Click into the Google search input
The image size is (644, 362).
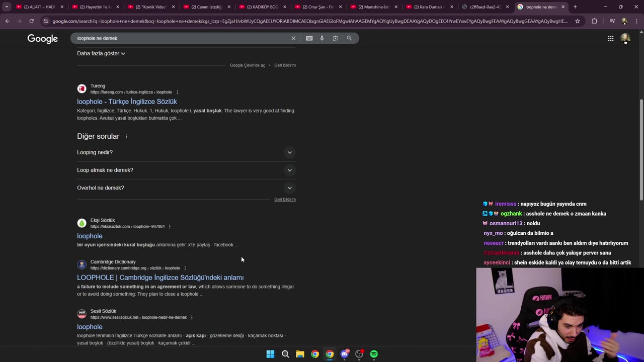[x=181, y=38]
